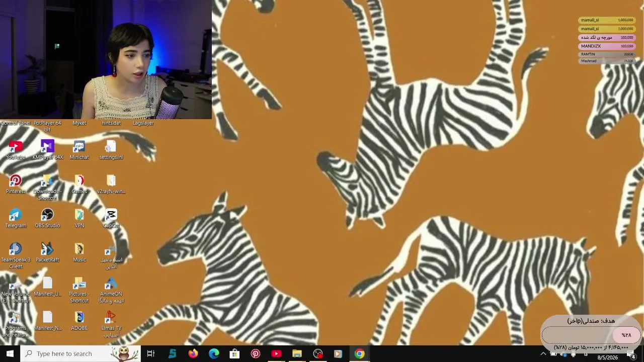The height and width of the screenshot is (362, 644).
Task: Click the RAMTIN donor entry
Action: 607,54
